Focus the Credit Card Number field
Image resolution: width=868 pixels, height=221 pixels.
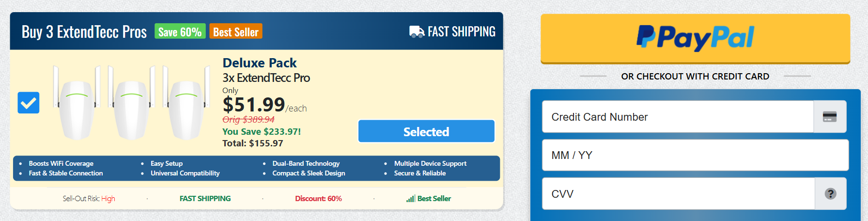click(x=678, y=117)
